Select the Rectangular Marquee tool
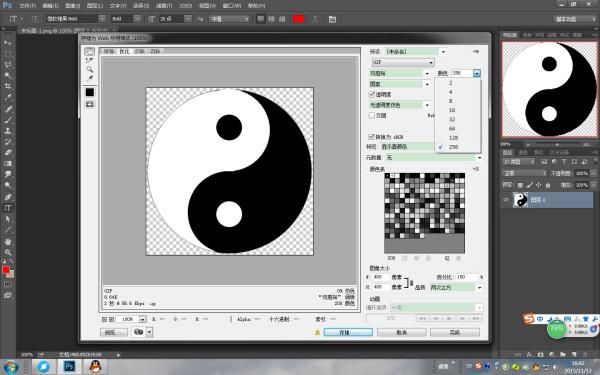The width and height of the screenshot is (600, 375). click(8, 54)
